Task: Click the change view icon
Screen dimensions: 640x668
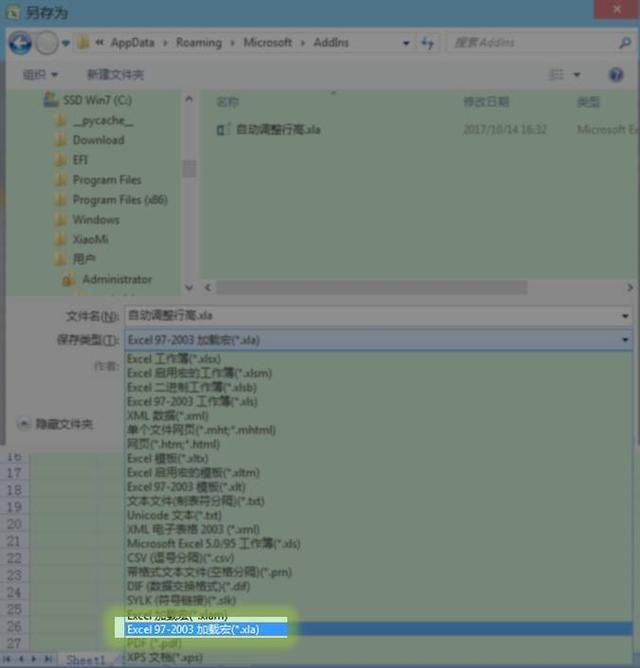Action: [556, 75]
